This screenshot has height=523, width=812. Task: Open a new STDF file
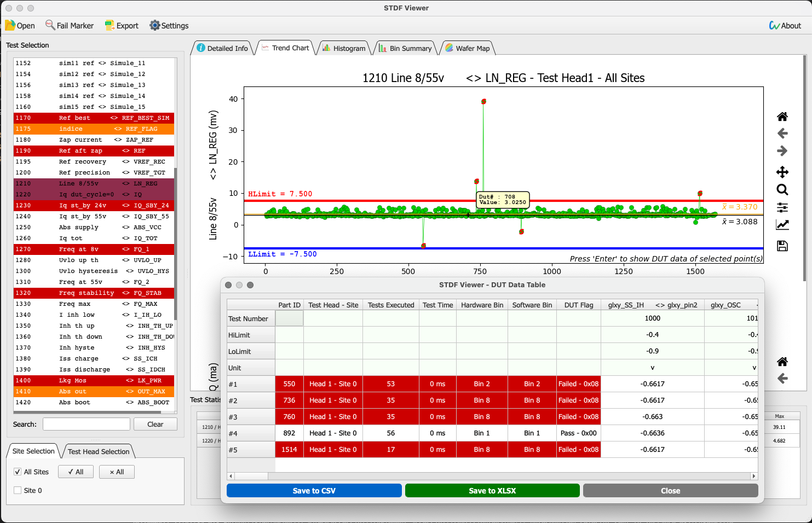(x=20, y=25)
